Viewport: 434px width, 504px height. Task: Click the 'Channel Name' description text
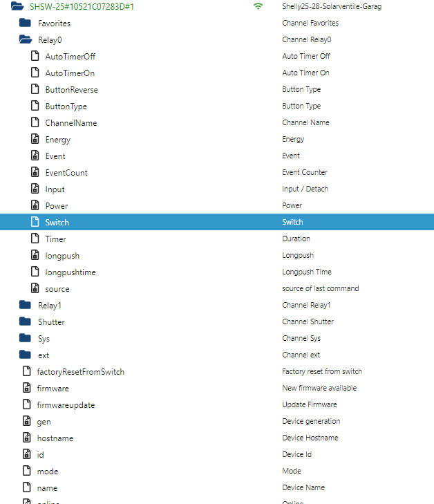306,122
